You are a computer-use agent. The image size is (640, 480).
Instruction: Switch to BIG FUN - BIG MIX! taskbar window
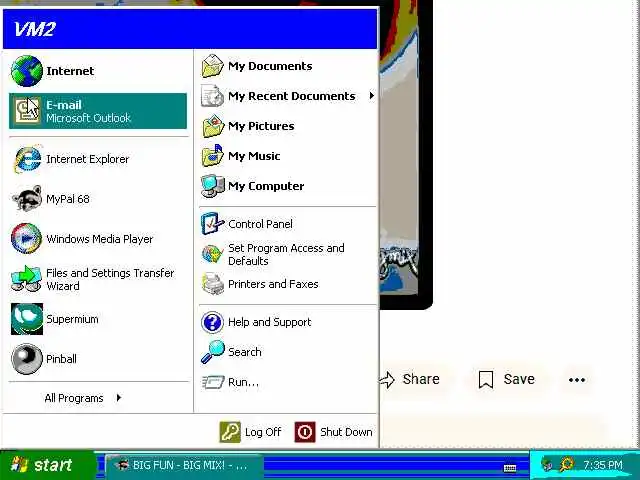coord(182,465)
